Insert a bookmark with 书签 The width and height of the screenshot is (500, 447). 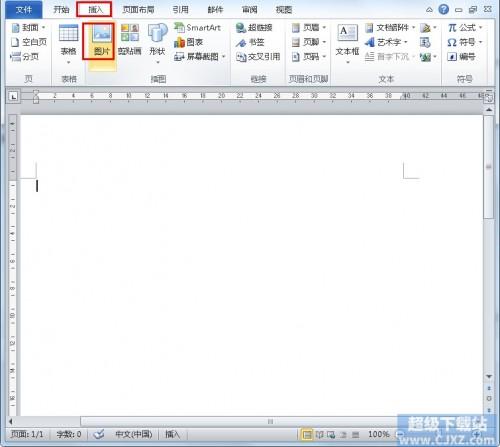tap(250, 42)
